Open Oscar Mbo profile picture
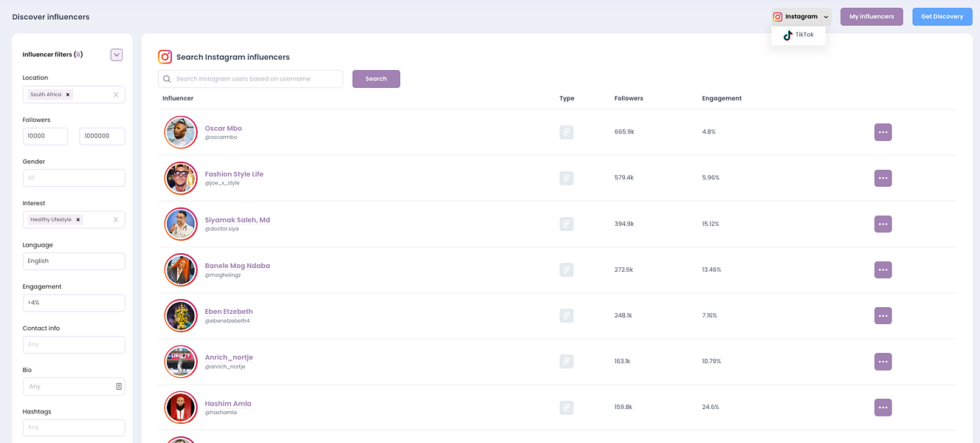 point(181,132)
